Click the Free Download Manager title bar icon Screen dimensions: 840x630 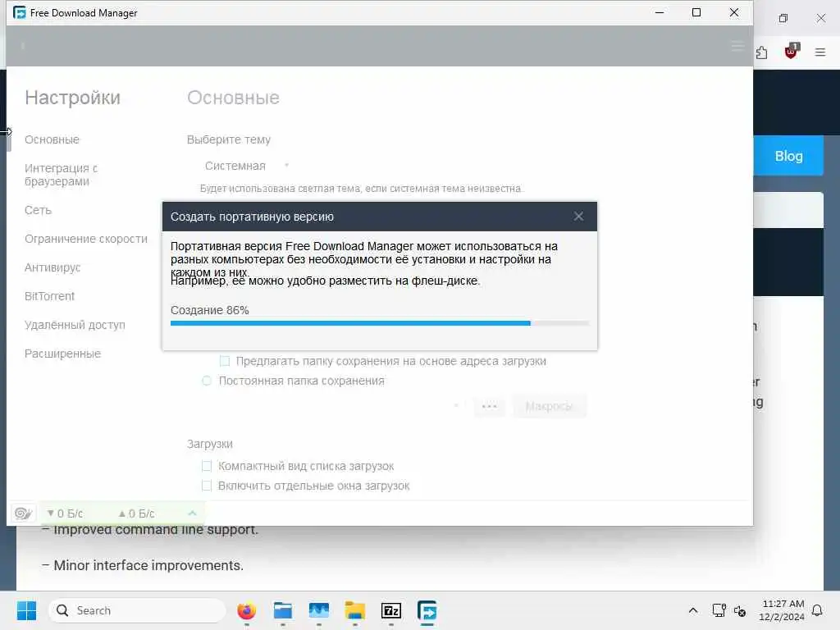(x=20, y=12)
